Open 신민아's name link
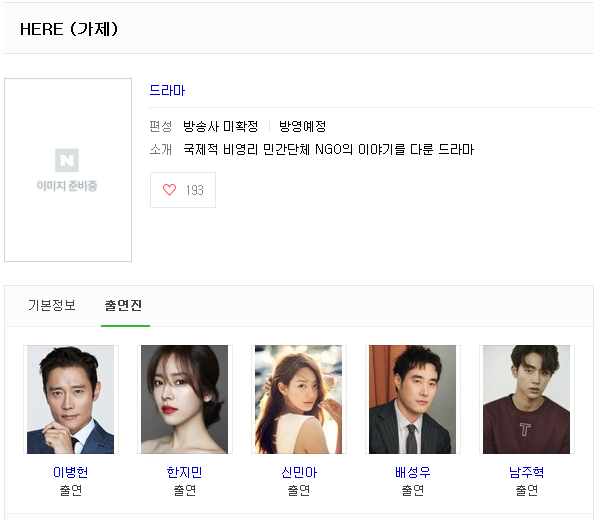This screenshot has width=599, height=520. tap(299, 473)
